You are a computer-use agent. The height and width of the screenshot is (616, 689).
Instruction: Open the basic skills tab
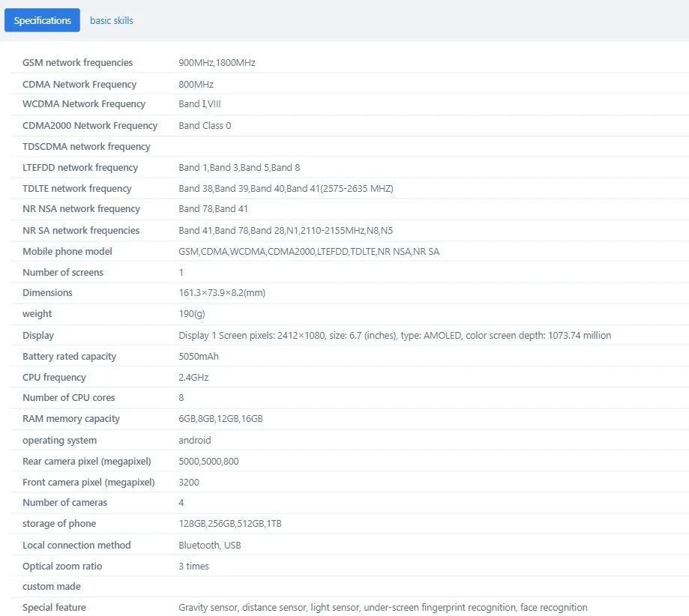pos(111,21)
